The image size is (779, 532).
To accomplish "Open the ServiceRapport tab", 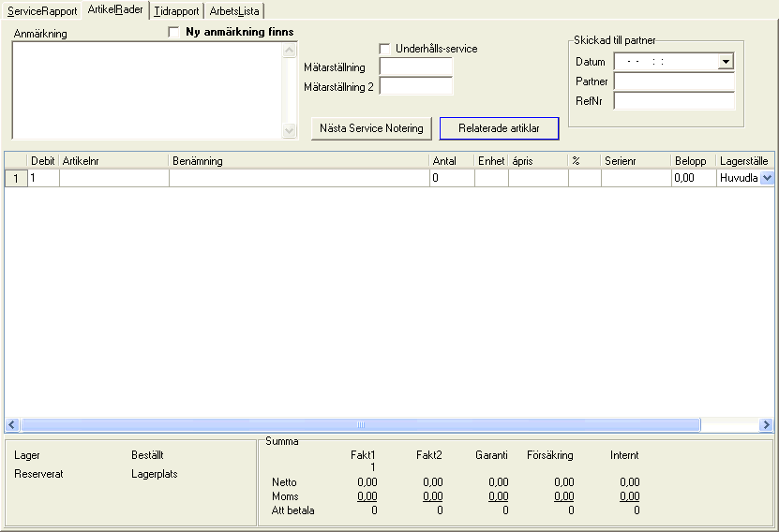I will 42,11.
